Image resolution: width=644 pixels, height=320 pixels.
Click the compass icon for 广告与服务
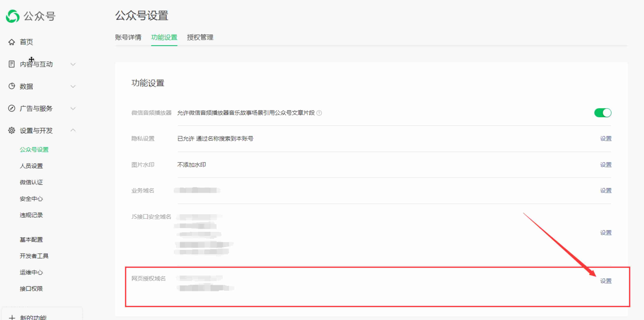pyautogui.click(x=11, y=108)
